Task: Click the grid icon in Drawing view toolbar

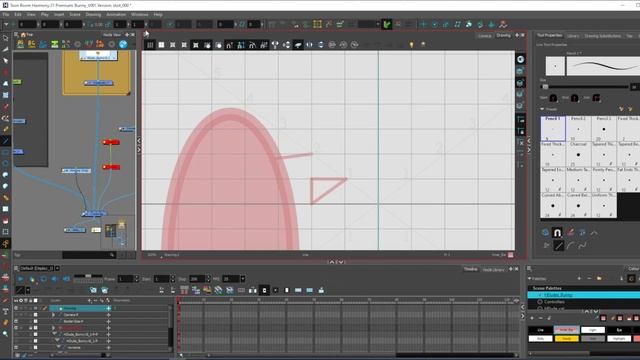Action: [x=150, y=45]
